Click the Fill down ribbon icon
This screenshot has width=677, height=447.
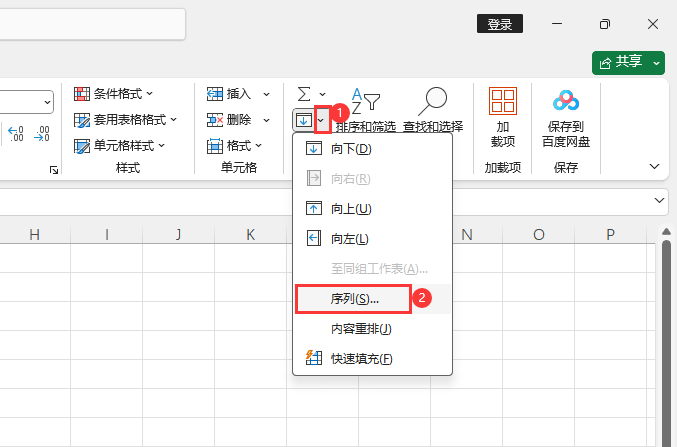click(304, 120)
